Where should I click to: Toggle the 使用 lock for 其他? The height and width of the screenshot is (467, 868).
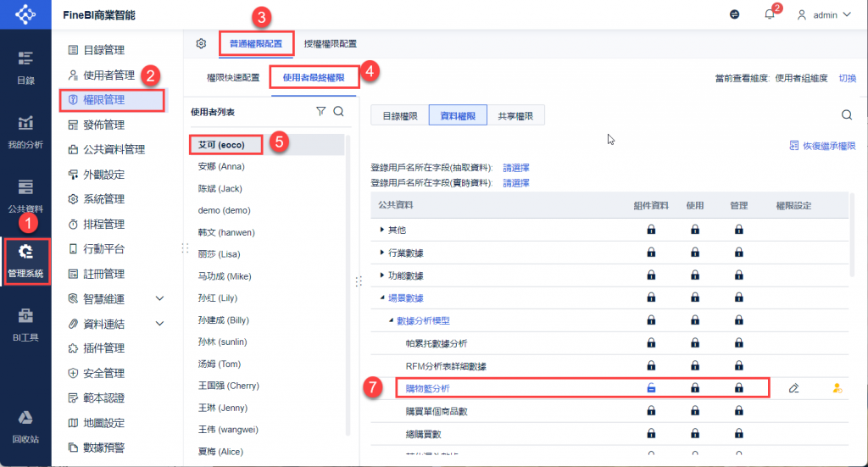point(695,230)
